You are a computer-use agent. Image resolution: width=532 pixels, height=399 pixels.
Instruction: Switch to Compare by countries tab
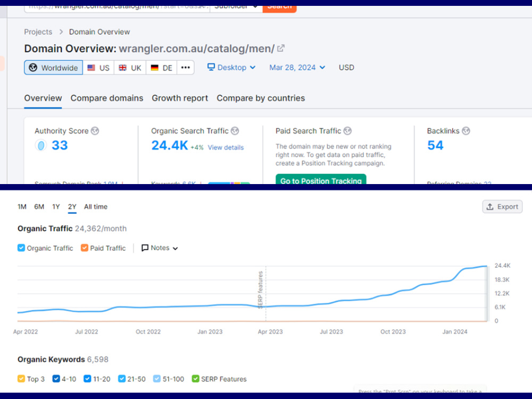[261, 98]
